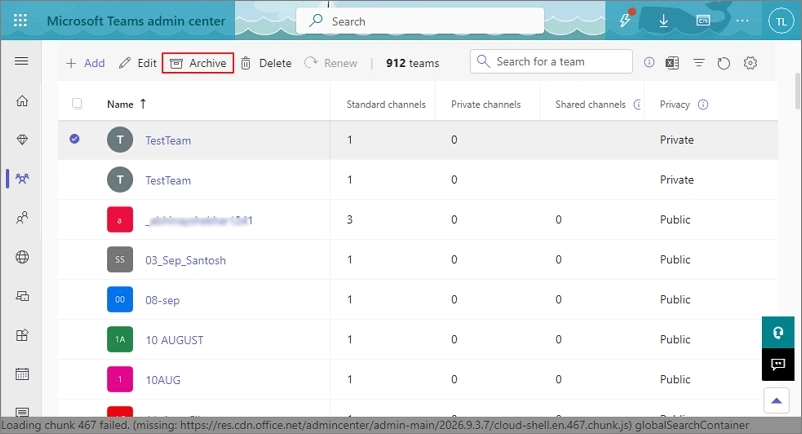This screenshot has width=802, height=434.
Task: Click the Privacy column header
Action: tap(675, 104)
